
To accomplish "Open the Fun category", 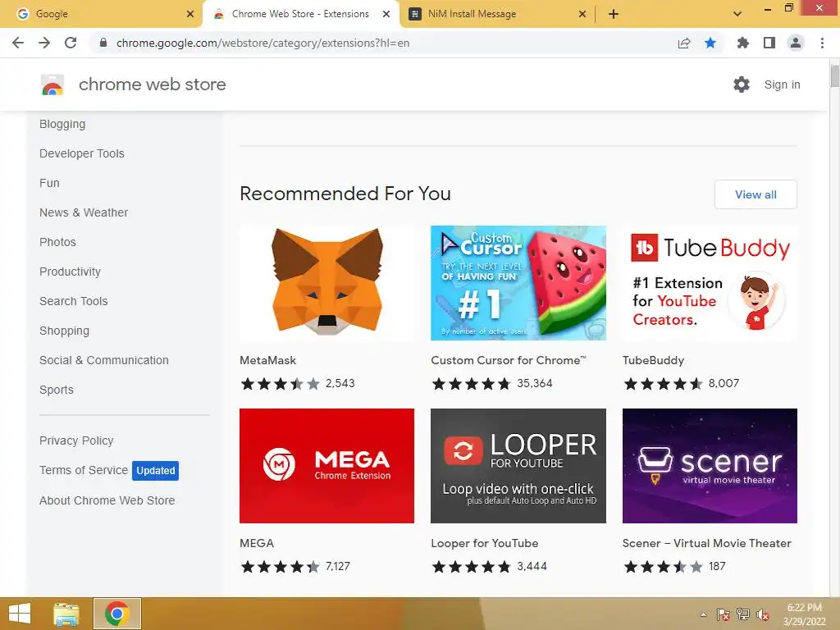I will tap(49, 183).
